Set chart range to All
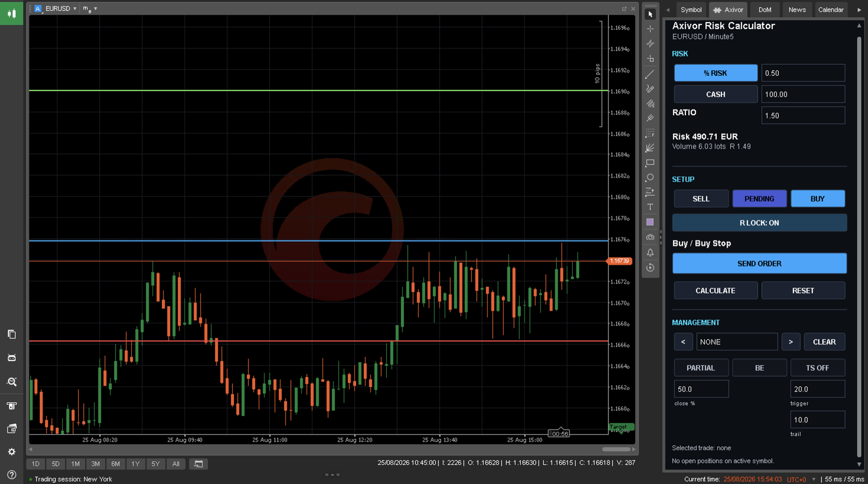 176,464
